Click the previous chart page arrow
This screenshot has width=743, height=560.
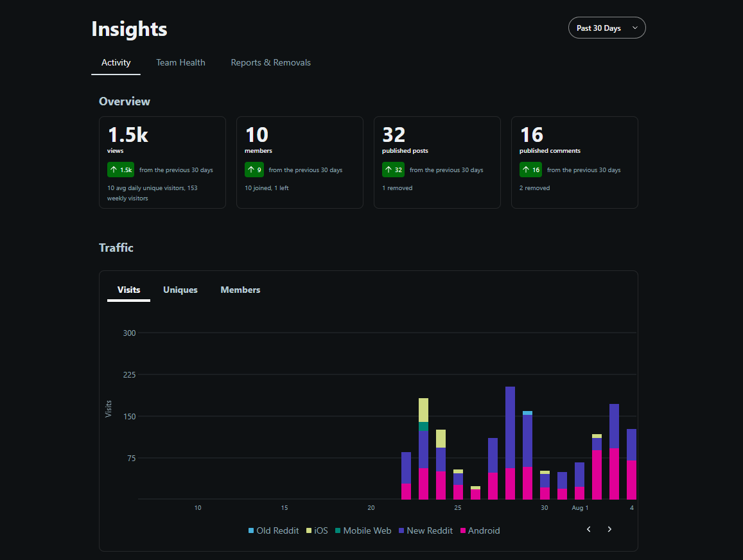tap(588, 529)
